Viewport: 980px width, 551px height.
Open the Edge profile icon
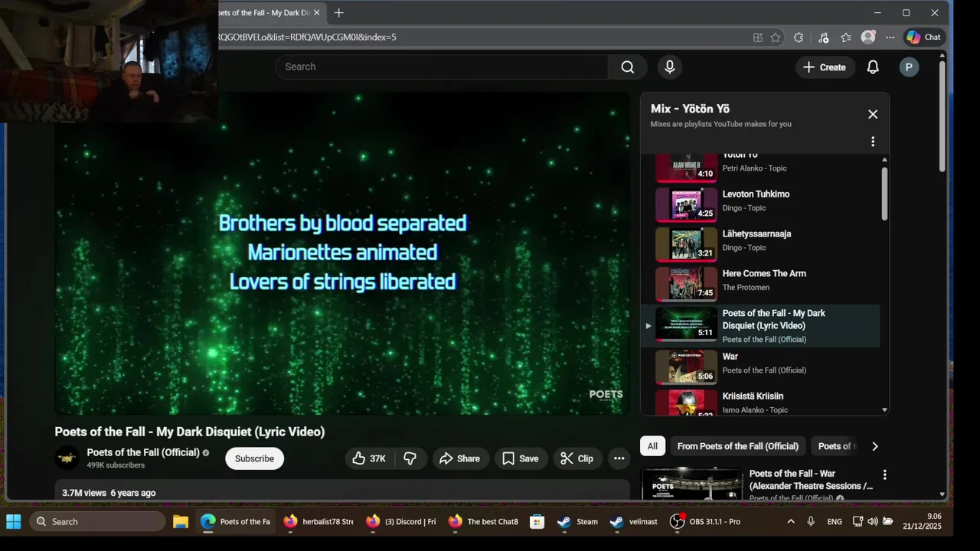point(868,37)
